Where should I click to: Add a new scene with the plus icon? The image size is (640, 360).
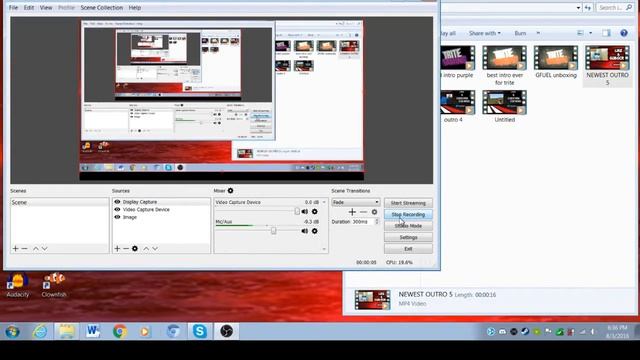pyautogui.click(x=16, y=248)
